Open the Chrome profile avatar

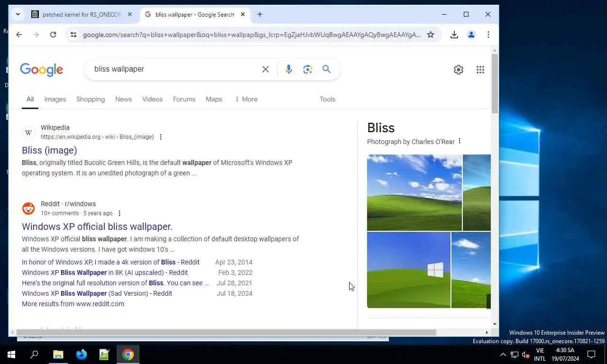click(471, 35)
